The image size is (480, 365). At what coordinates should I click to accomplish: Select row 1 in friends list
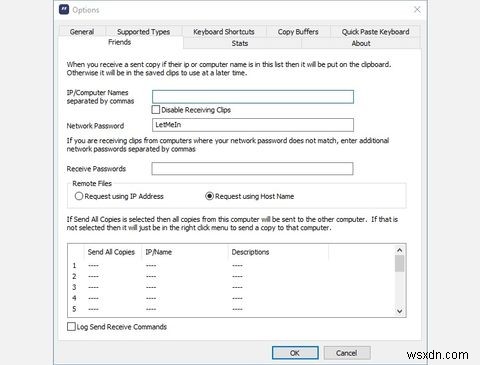click(x=231, y=266)
